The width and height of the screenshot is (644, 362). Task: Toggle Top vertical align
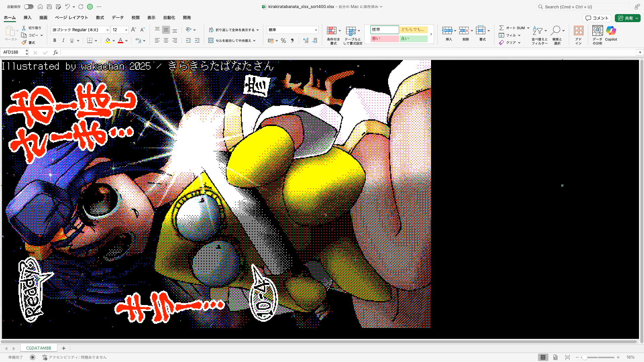click(x=157, y=30)
